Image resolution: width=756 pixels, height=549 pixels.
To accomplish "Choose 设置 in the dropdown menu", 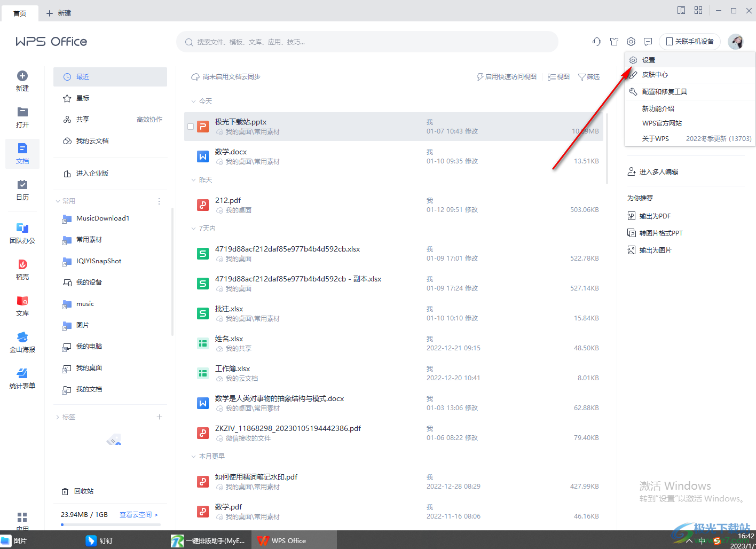I will (690, 60).
